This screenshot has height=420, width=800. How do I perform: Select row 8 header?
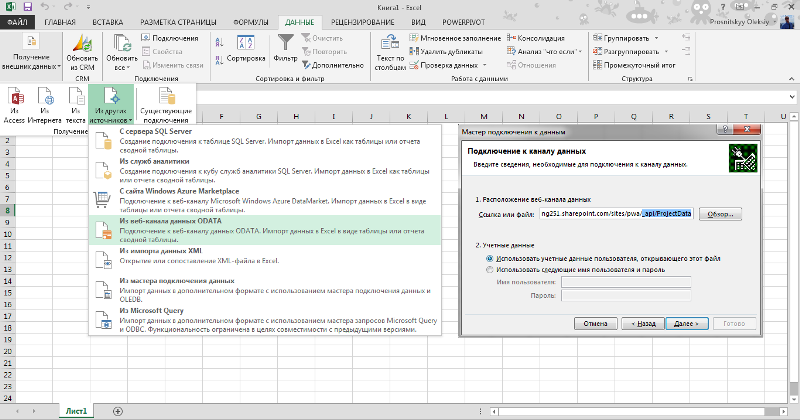[7, 210]
